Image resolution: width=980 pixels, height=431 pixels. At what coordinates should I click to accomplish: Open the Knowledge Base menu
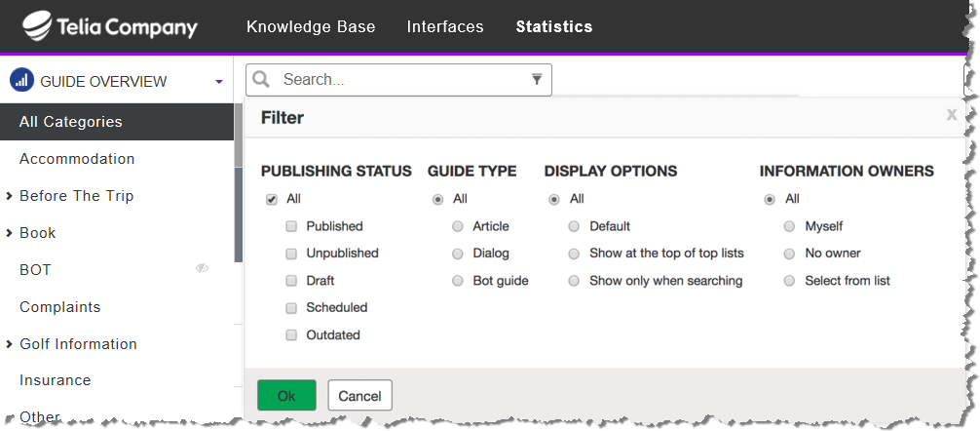(x=311, y=27)
